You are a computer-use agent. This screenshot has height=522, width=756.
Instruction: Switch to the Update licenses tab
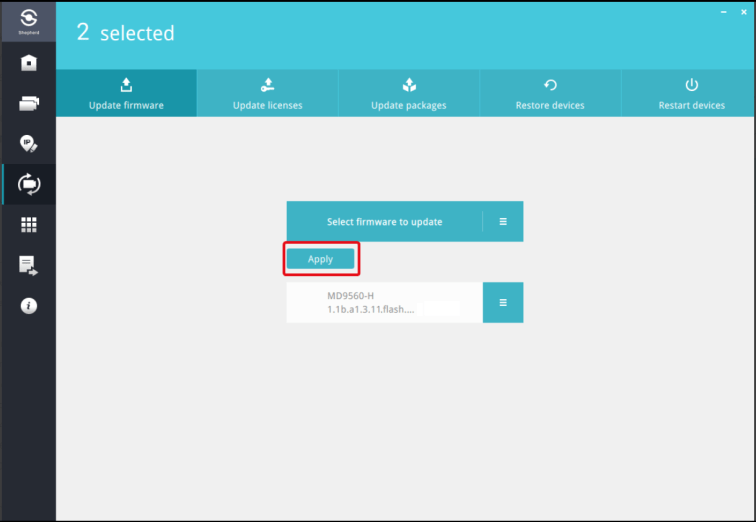point(267,94)
